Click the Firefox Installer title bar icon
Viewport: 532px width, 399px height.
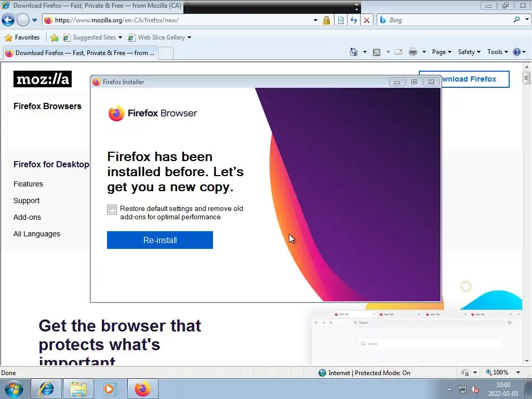coord(96,82)
